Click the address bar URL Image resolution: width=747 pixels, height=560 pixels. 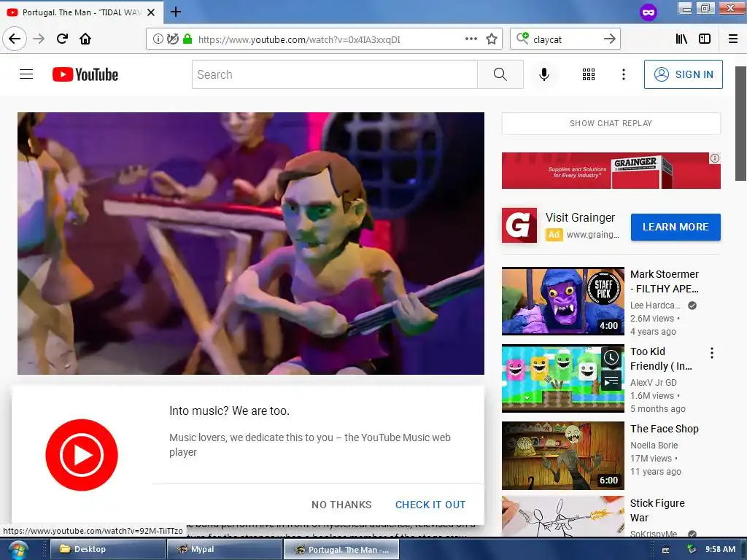tap(299, 39)
